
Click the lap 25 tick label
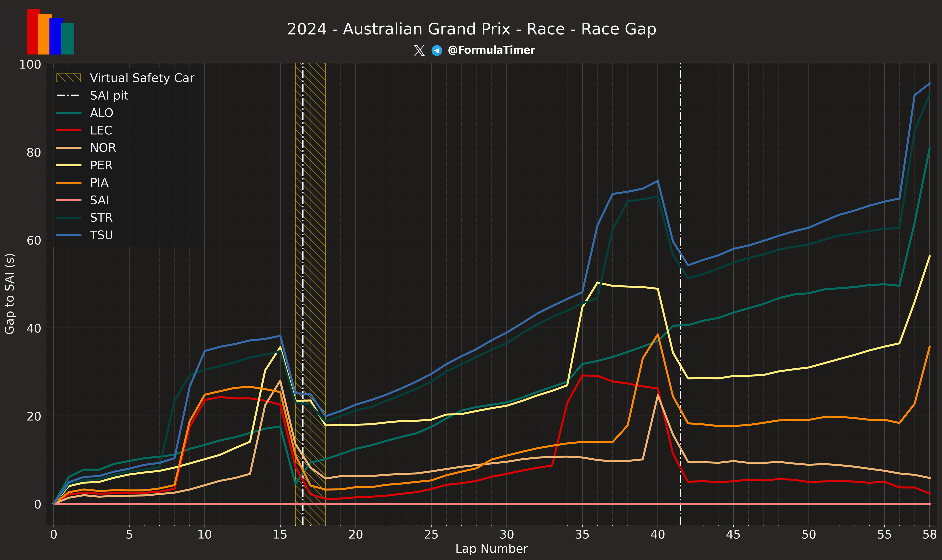point(431,534)
